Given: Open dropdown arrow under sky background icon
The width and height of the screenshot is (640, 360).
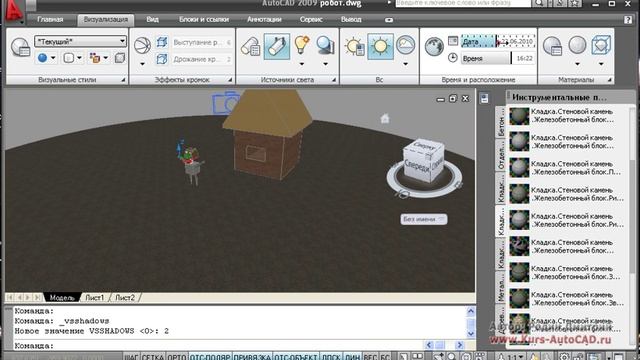Looking at the screenshot, I should 405,64.
